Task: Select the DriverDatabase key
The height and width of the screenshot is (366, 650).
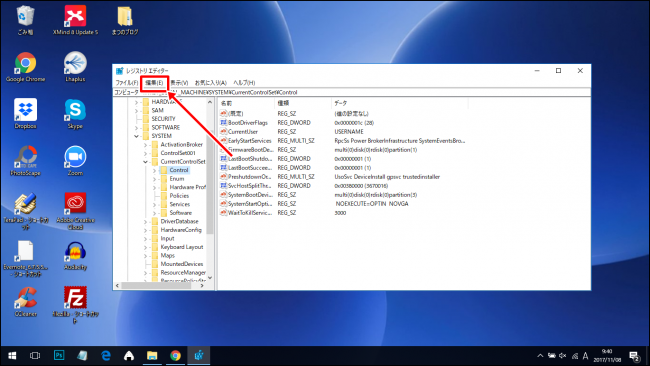Action: [179, 221]
